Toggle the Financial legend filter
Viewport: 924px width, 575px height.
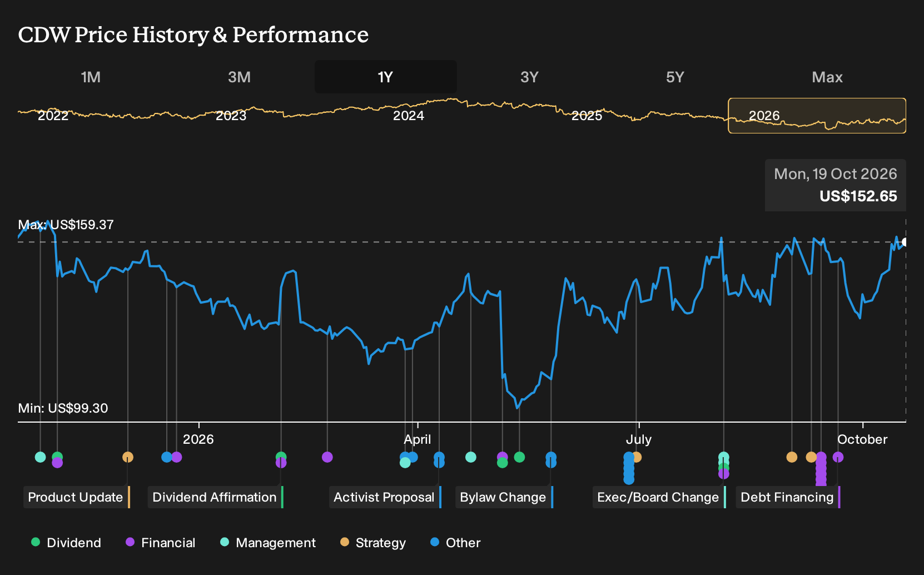161,543
